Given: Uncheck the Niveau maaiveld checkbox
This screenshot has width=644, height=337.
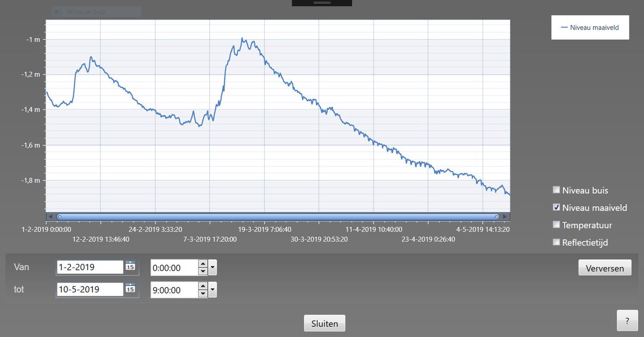Looking at the screenshot, I should (557, 207).
